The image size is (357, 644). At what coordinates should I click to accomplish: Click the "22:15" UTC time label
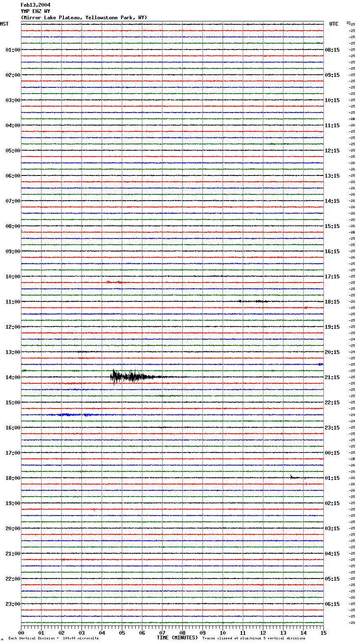pyautogui.click(x=332, y=403)
